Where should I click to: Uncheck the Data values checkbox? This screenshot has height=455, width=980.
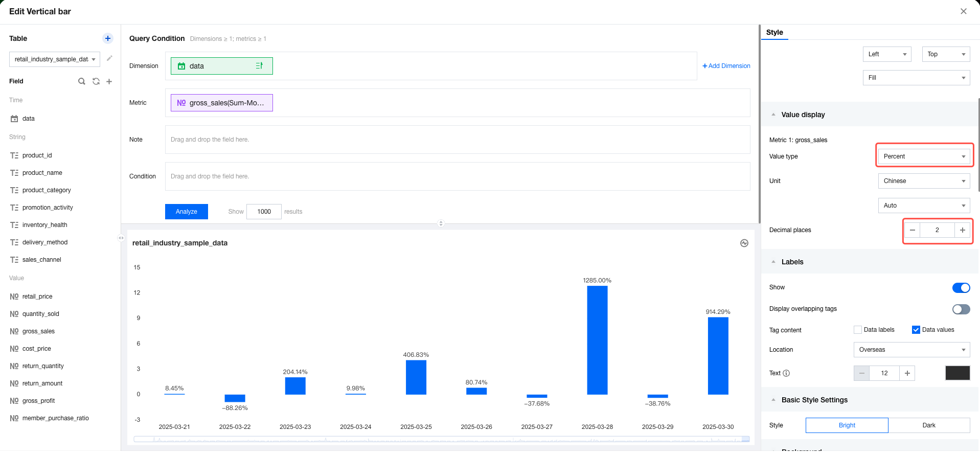click(x=916, y=330)
